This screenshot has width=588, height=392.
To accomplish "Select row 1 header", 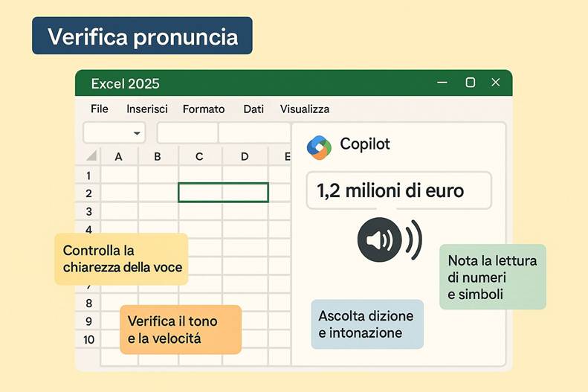I will click(x=88, y=176).
